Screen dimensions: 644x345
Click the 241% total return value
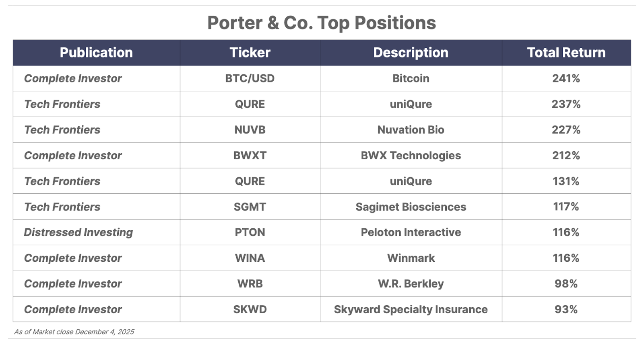coord(566,78)
